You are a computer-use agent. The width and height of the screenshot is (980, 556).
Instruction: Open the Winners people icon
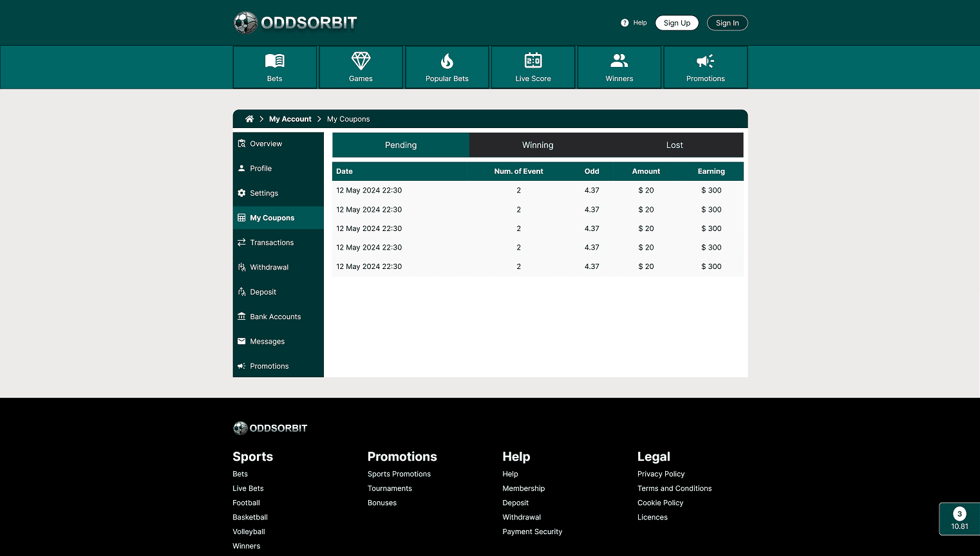619,60
